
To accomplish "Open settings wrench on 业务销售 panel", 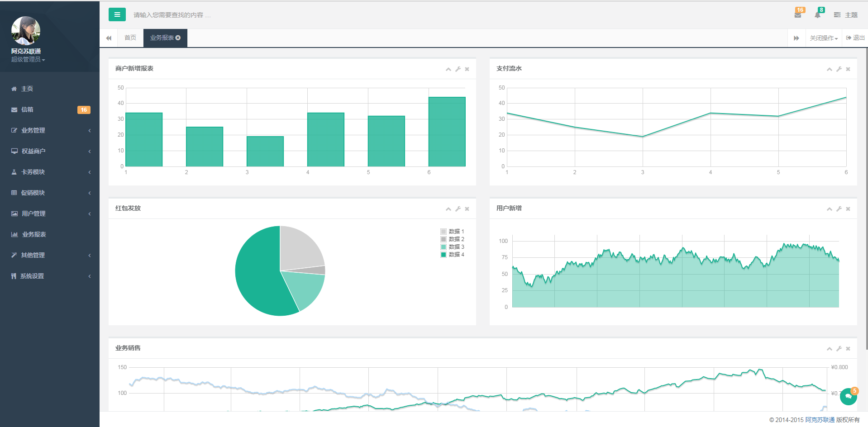I will 839,349.
